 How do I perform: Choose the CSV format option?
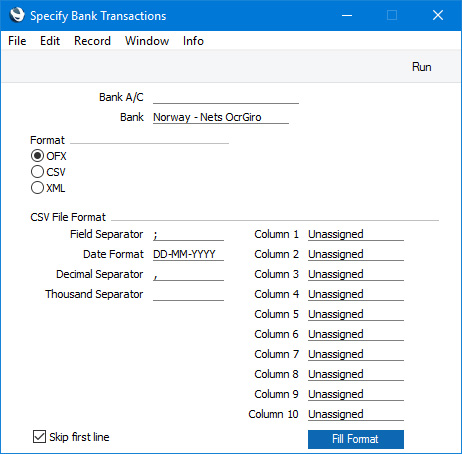(37, 172)
